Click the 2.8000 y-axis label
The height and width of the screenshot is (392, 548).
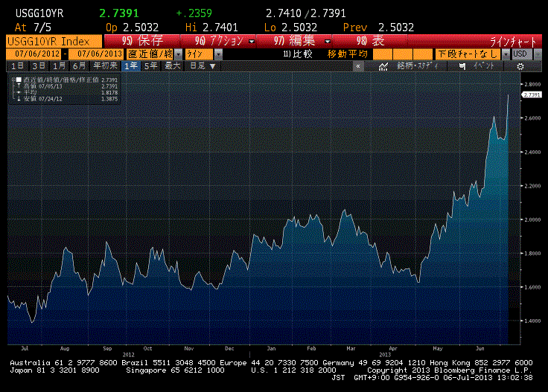[x=532, y=84]
